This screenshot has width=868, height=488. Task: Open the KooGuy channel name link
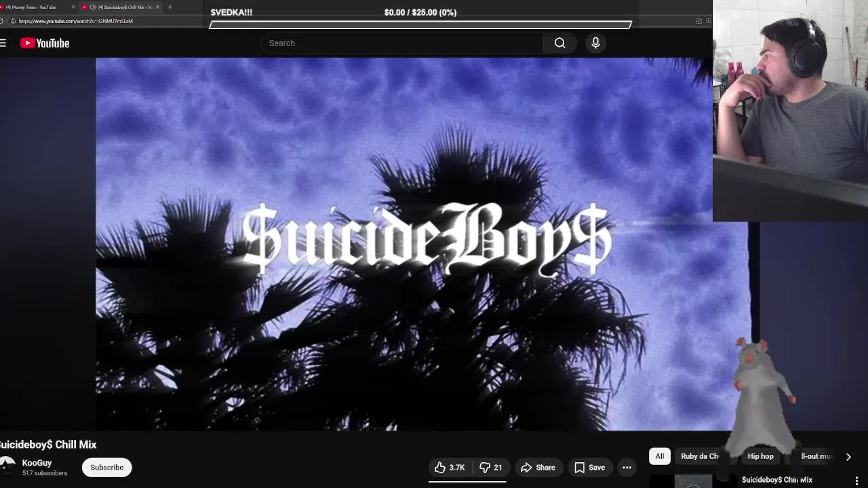tap(37, 463)
